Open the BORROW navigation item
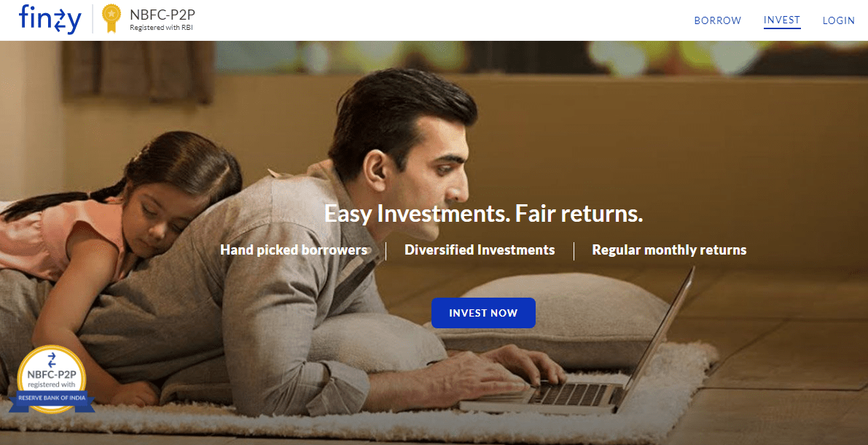The height and width of the screenshot is (445, 868). tap(717, 20)
